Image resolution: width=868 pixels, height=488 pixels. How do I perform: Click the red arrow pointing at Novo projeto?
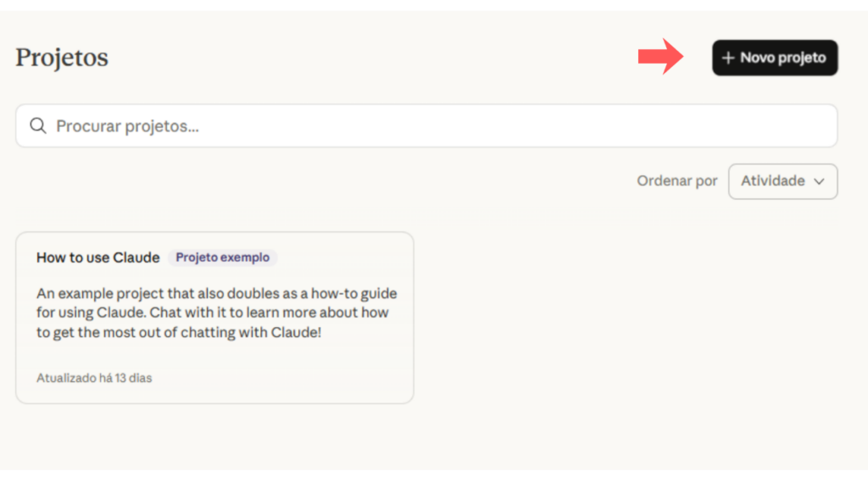pos(660,57)
